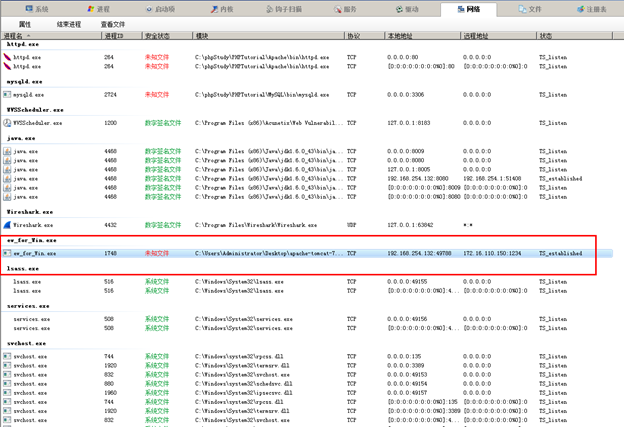This screenshot has width=624, height=427.
Task: Click the 属性 toolbar button
Action: pyautogui.click(x=25, y=24)
